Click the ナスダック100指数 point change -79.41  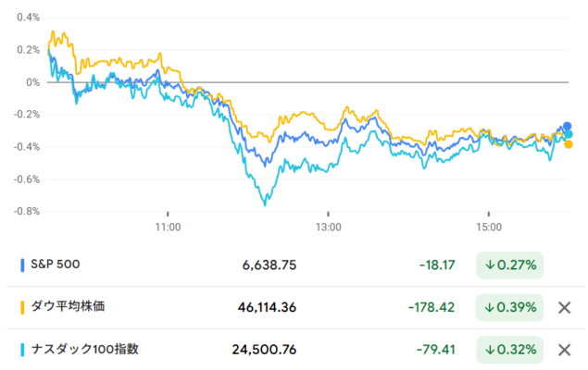pyautogui.click(x=433, y=350)
